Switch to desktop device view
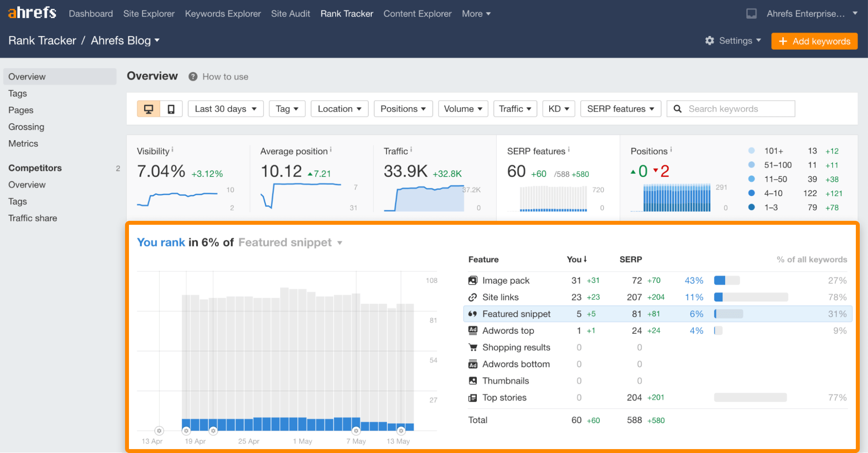This screenshot has width=868, height=453. 149,109
